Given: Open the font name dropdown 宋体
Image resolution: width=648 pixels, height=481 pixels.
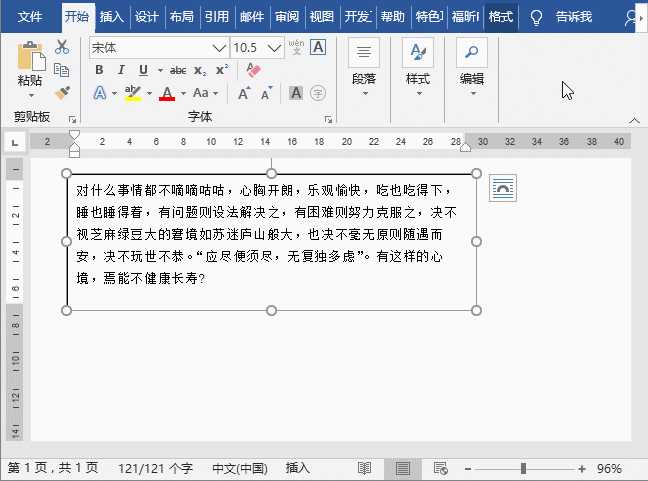Looking at the screenshot, I should pyautogui.click(x=219, y=48).
